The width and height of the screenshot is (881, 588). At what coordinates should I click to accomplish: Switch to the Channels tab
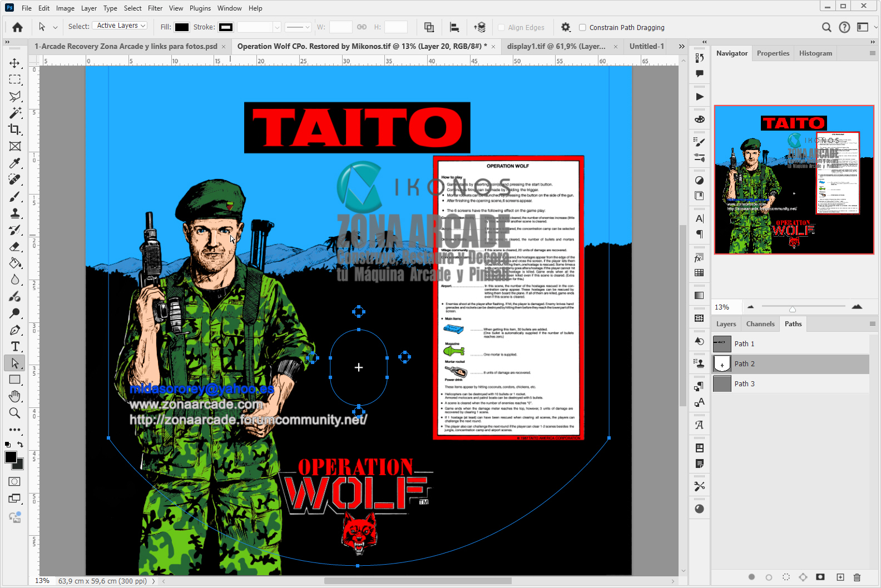point(760,324)
